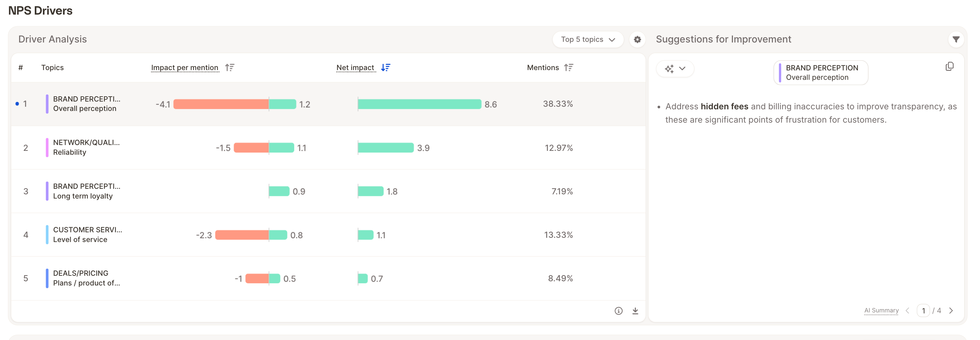This screenshot has width=980, height=340.
Task: Click the 3.9 net impact bar
Action: [x=385, y=148]
